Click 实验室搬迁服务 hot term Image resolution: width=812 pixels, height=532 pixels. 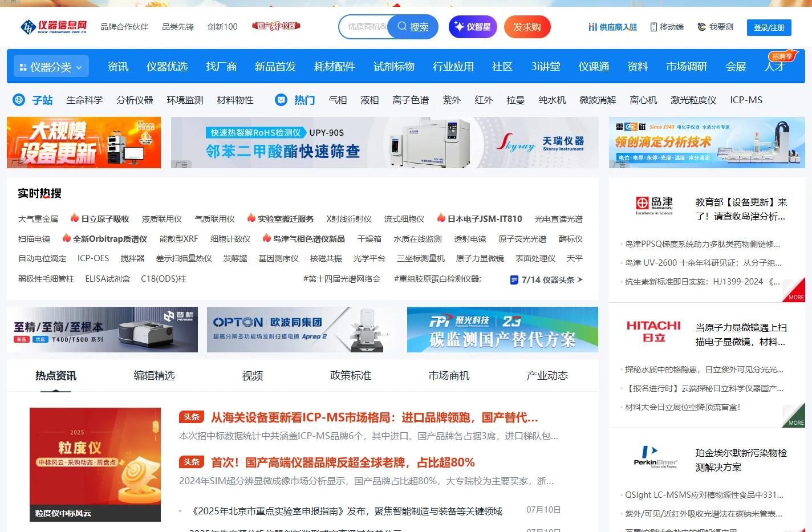pyautogui.click(x=281, y=219)
